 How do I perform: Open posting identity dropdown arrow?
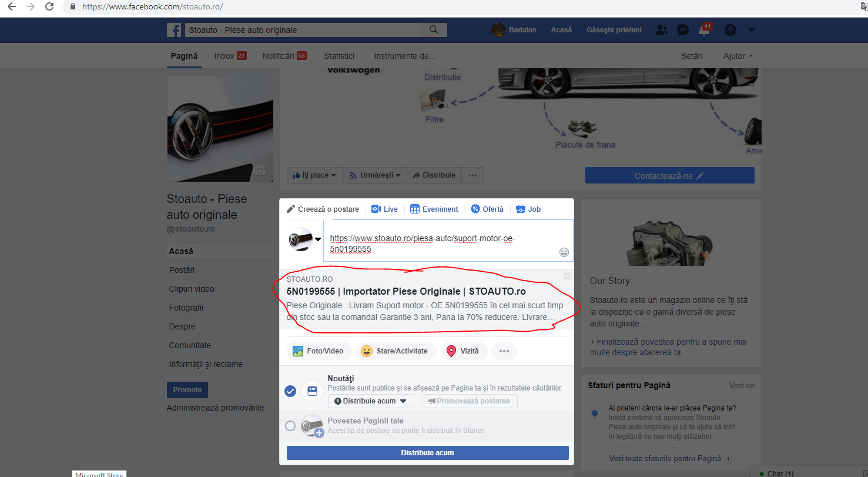point(318,239)
